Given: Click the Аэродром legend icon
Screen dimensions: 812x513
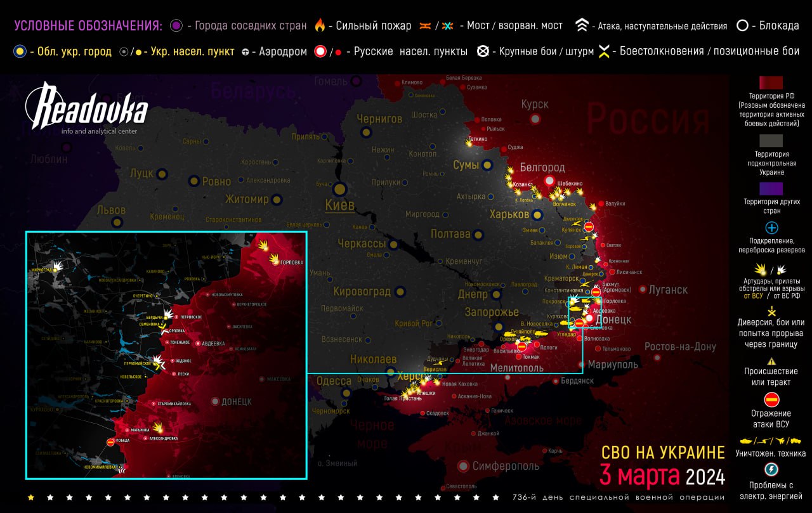Looking at the screenshot, I should pos(245,52).
